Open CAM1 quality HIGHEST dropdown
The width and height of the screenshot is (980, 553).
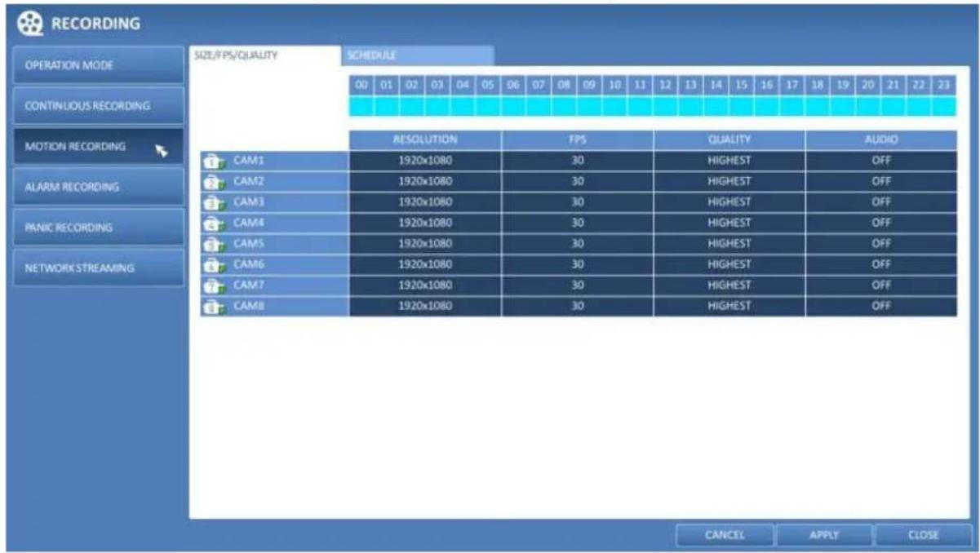pyautogui.click(x=729, y=161)
